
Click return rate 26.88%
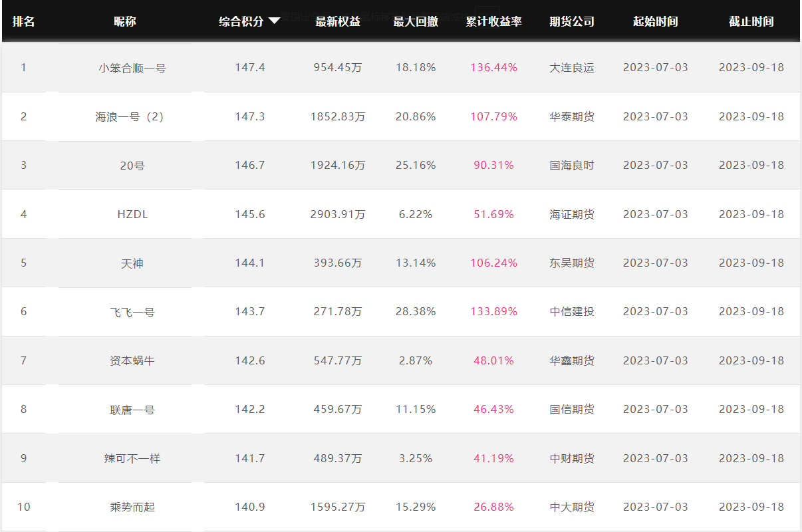click(x=493, y=507)
